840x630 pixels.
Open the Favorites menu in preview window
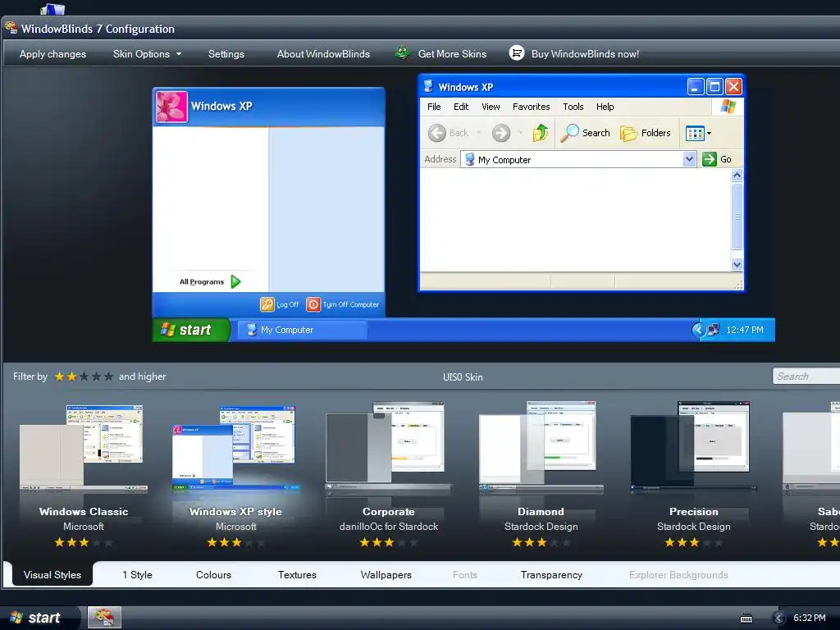531,107
